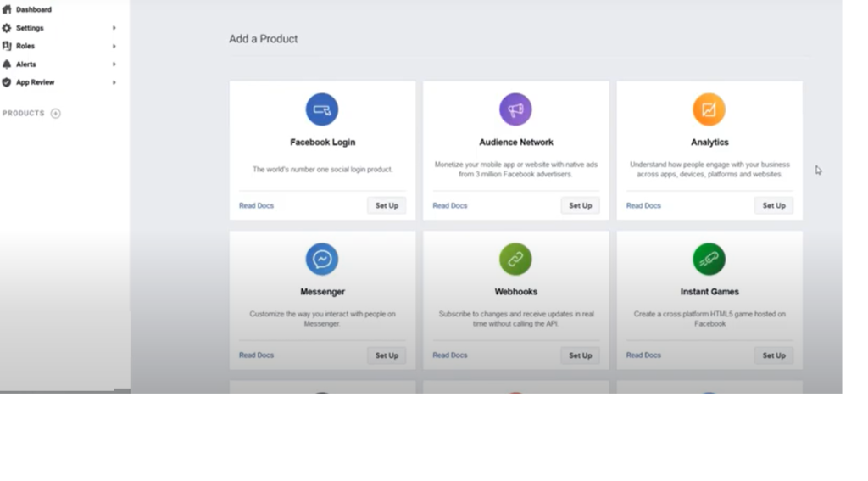This screenshot has width=868, height=481.
Task: Read Docs for Instant Games
Action: coord(643,355)
